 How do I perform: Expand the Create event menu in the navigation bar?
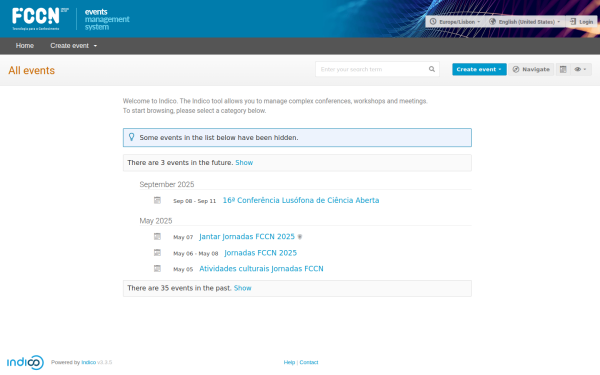73,46
